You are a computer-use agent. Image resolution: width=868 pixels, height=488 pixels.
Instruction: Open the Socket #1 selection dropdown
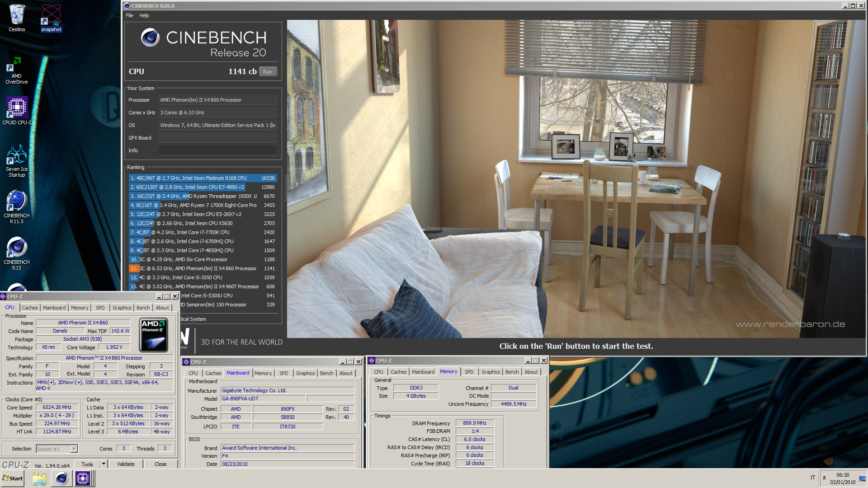57,449
